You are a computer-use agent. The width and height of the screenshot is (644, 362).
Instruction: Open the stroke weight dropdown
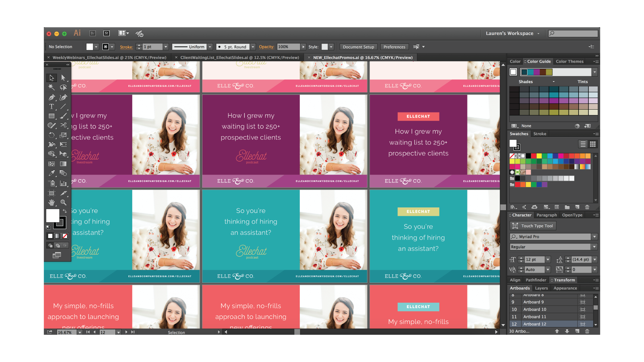click(166, 47)
